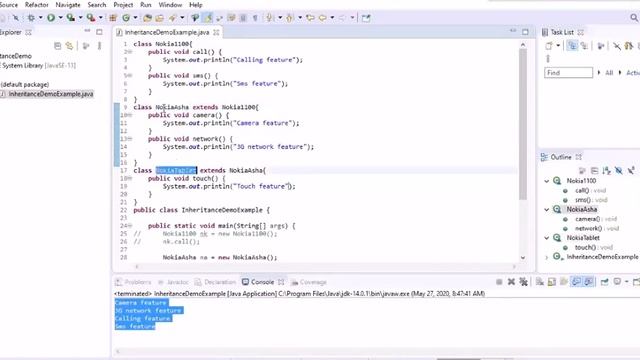Toggle Mark Occurrences highlighter icon

208,18
